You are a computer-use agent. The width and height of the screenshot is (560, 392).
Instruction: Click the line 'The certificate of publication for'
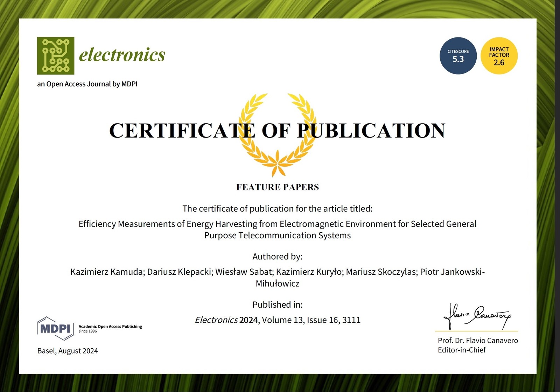click(x=277, y=209)
